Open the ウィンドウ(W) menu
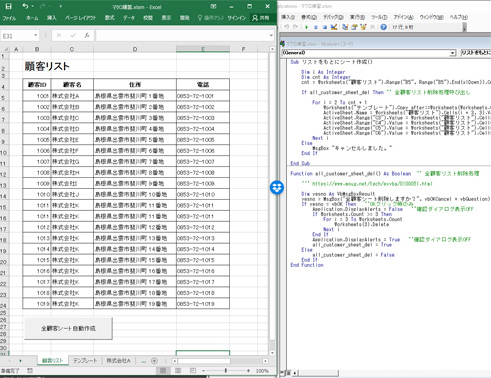 click(431, 17)
